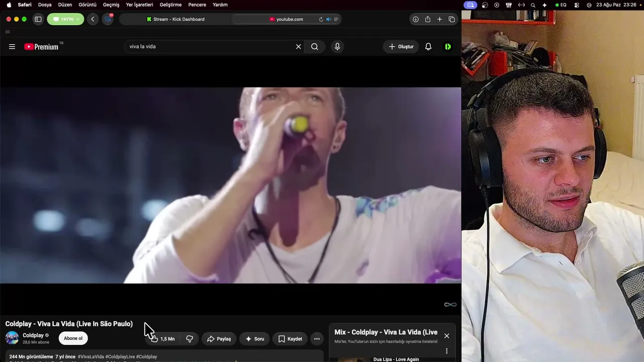Open the favorites grid icon
The height and width of the screenshot is (362, 644).
pos(8,32)
